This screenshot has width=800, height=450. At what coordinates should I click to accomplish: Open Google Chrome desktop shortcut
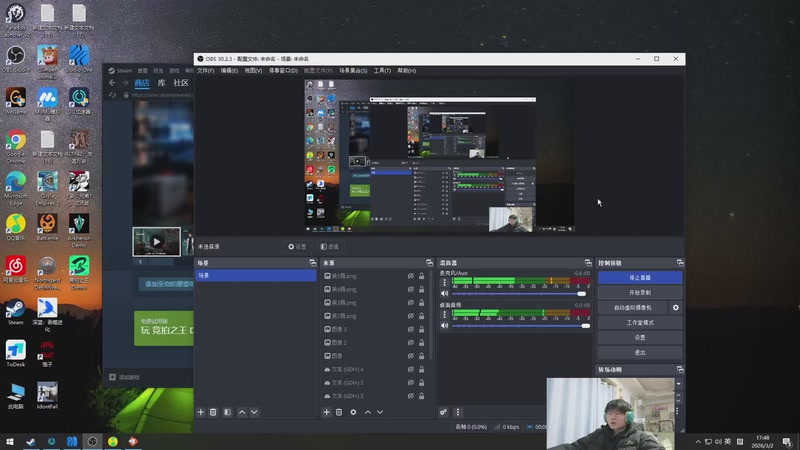pyautogui.click(x=16, y=146)
